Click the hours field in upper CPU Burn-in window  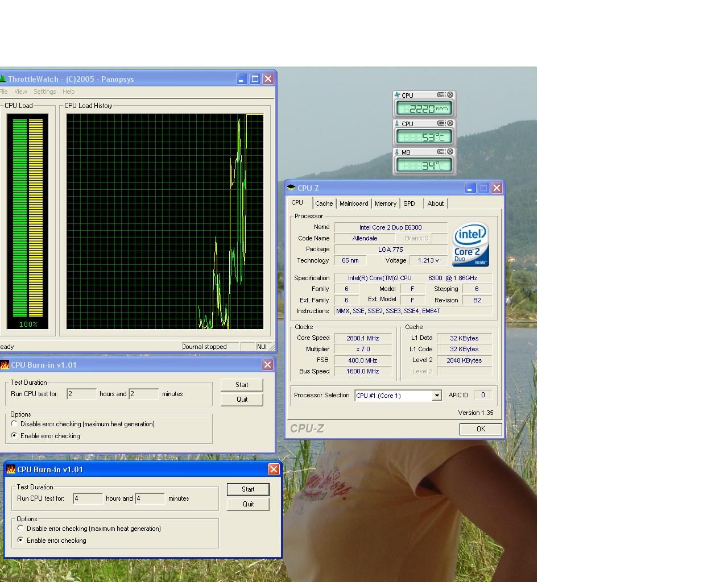point(82,394)
